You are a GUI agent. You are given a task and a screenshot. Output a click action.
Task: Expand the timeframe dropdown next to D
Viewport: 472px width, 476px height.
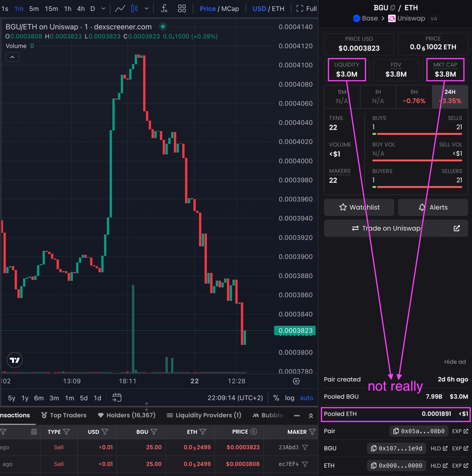coord(103,9)
